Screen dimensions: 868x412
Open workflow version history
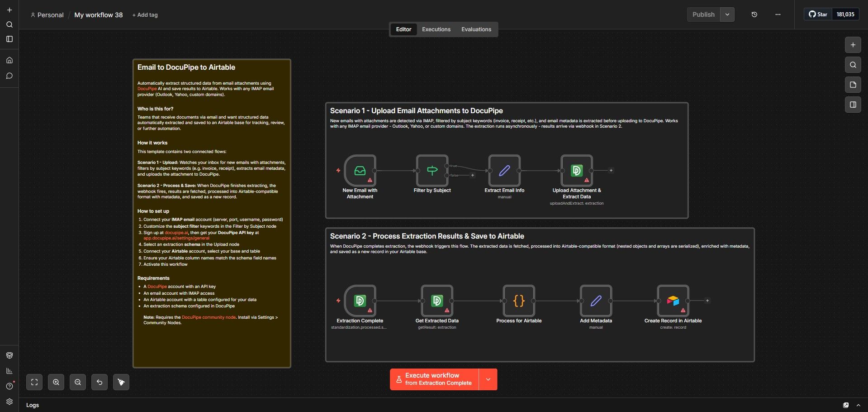(x=754, y=14)
